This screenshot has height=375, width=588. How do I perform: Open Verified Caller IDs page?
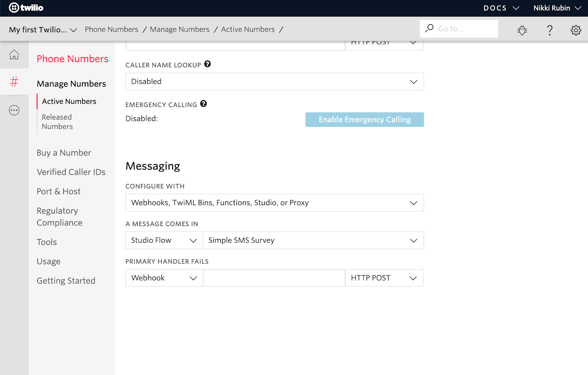pyautogui.click(x=71, y=172)
